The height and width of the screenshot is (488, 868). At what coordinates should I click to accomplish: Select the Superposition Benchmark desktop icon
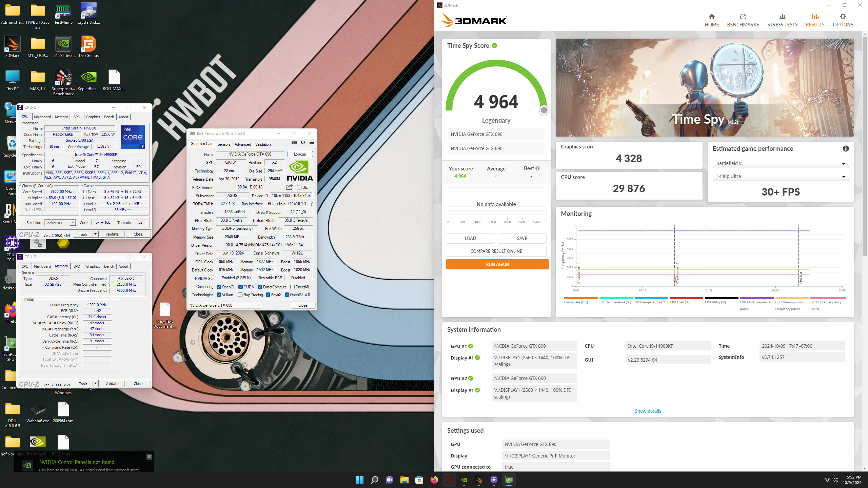[x=63, y=82]
